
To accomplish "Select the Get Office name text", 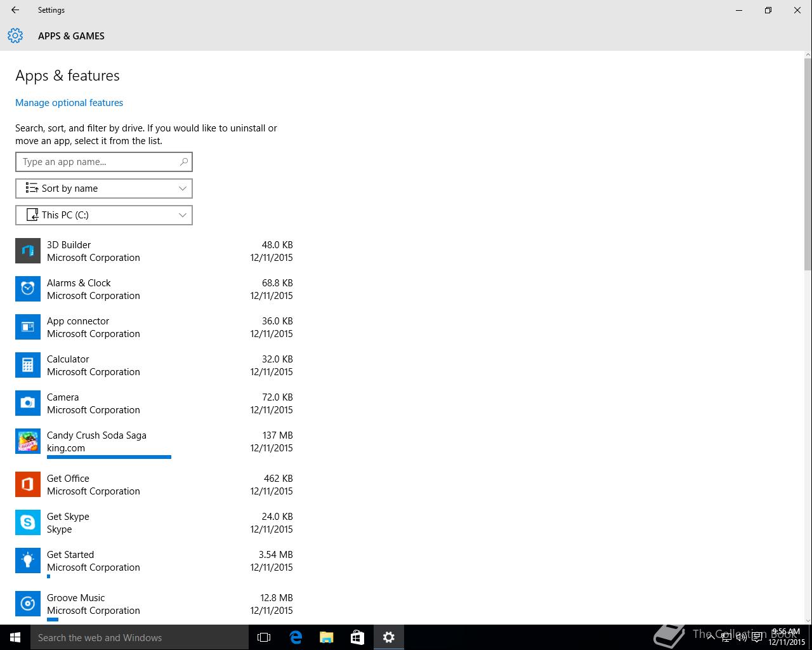I will coord(68,479).
